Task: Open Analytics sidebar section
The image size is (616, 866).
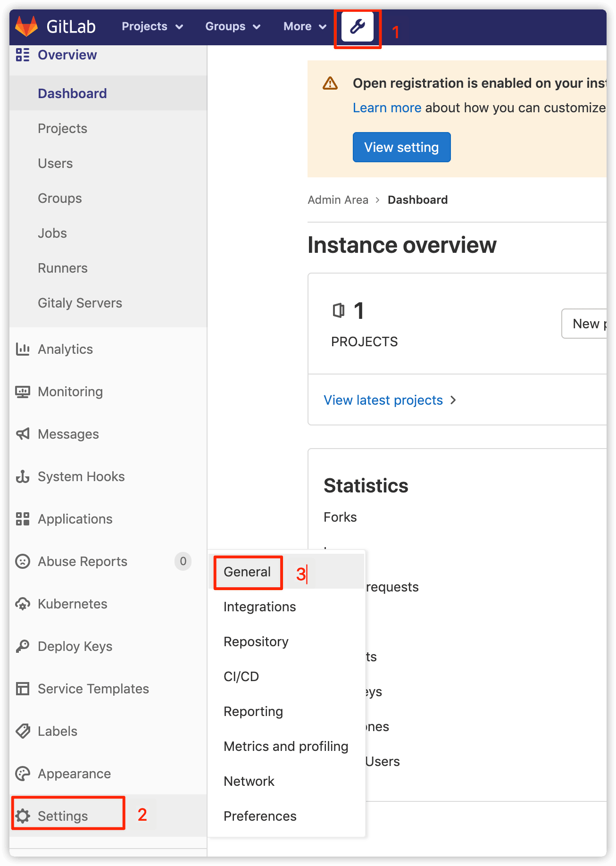Action: (108, 349)
